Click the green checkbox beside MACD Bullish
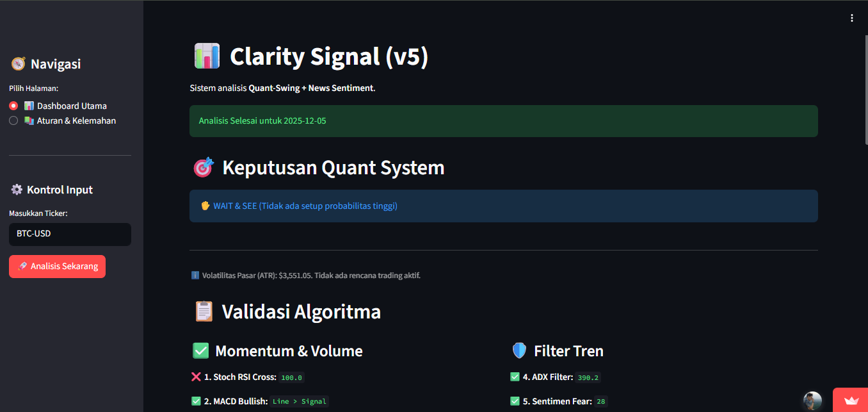Viewport: 868px width, 412px height. (x=195, y=400)
